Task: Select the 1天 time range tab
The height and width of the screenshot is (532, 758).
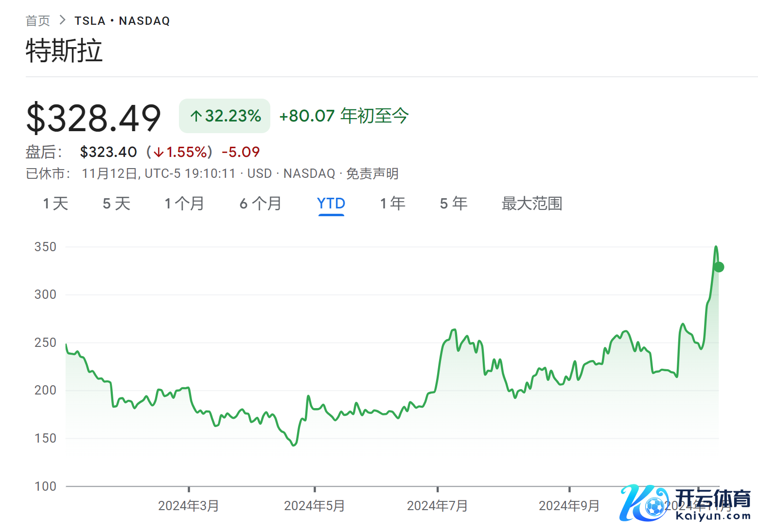Action: tap(55, 204)
